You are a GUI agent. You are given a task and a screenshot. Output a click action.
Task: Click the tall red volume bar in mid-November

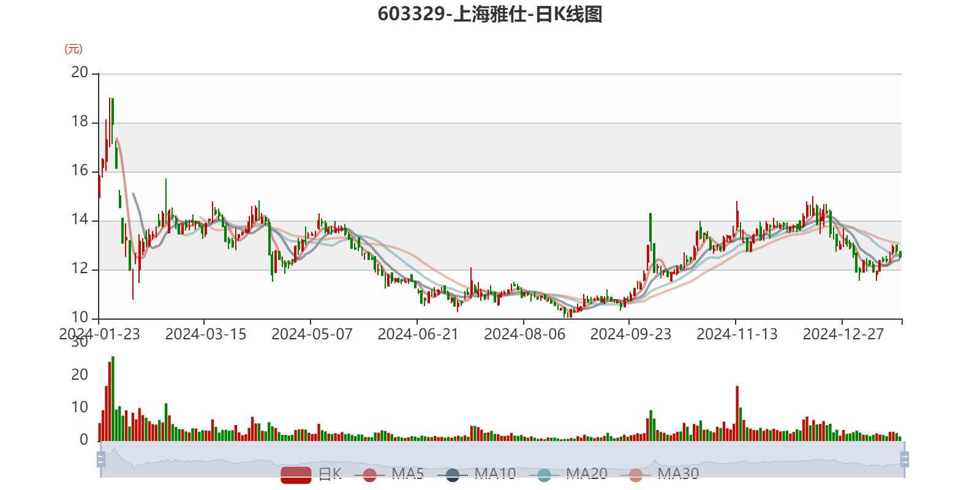[737, 413]
